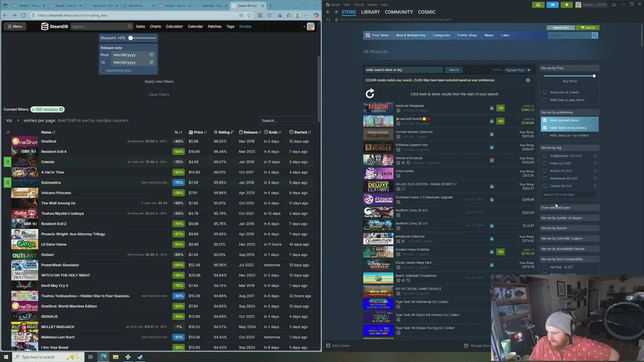Screen dimensions: 644x362
Task: Open the Wishlist (81) button
Action: point(560,28)
